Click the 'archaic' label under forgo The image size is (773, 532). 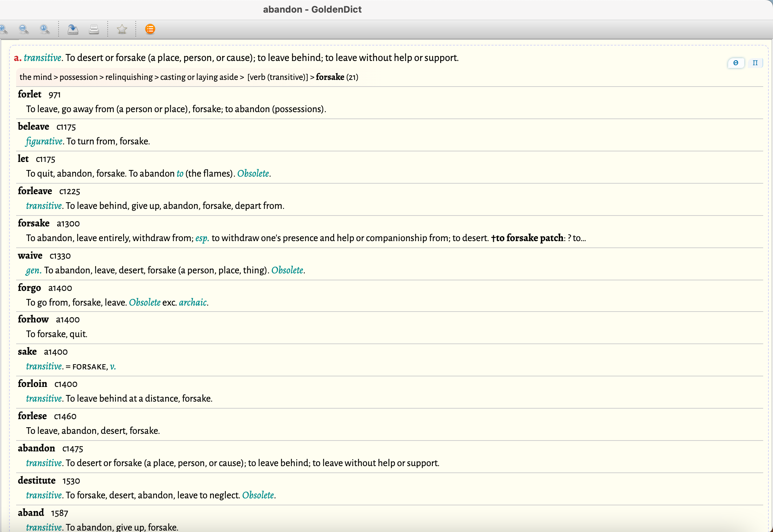tap(193, 302)
